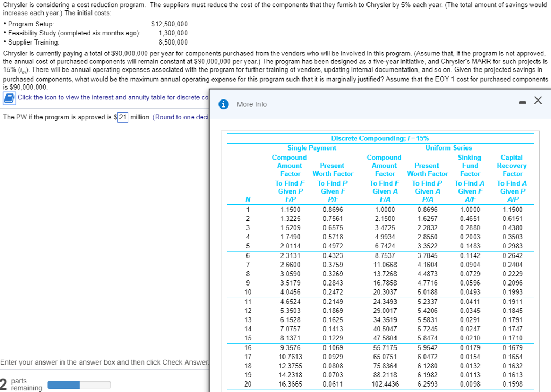Screen dimensions: 551x392
Task: Minimize the More Info popup
Action: [522, 102]
